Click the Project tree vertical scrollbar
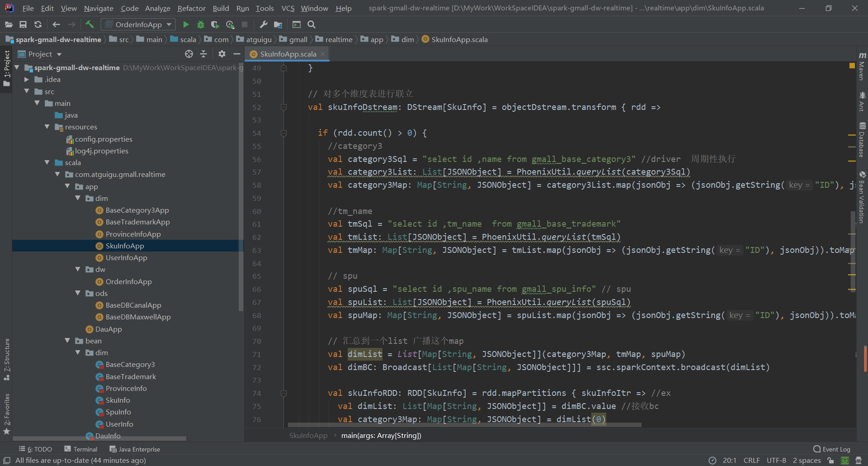The width and height of the screenshot is (868, 466). (x=241, y=188)
